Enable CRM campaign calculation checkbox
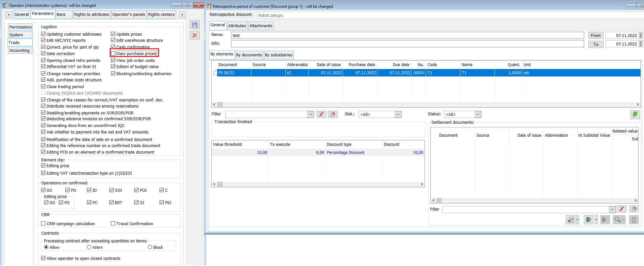 coord(43,224)
